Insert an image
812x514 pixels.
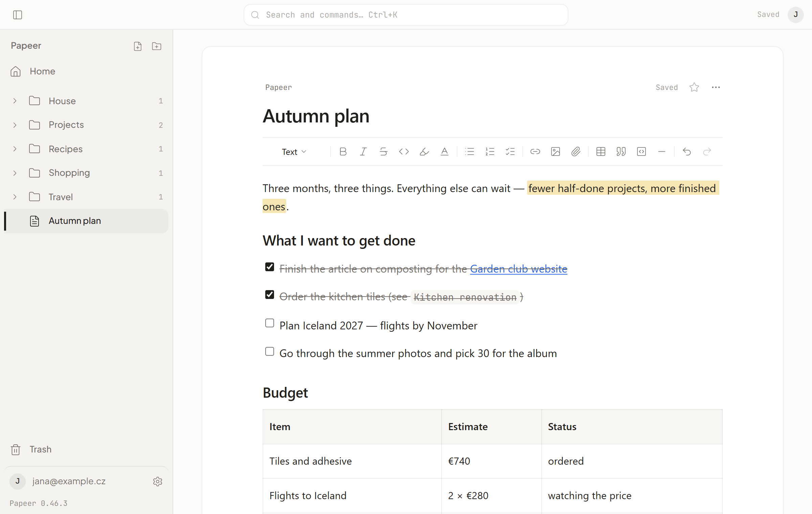pyautogui.click(x=556, y=151)
